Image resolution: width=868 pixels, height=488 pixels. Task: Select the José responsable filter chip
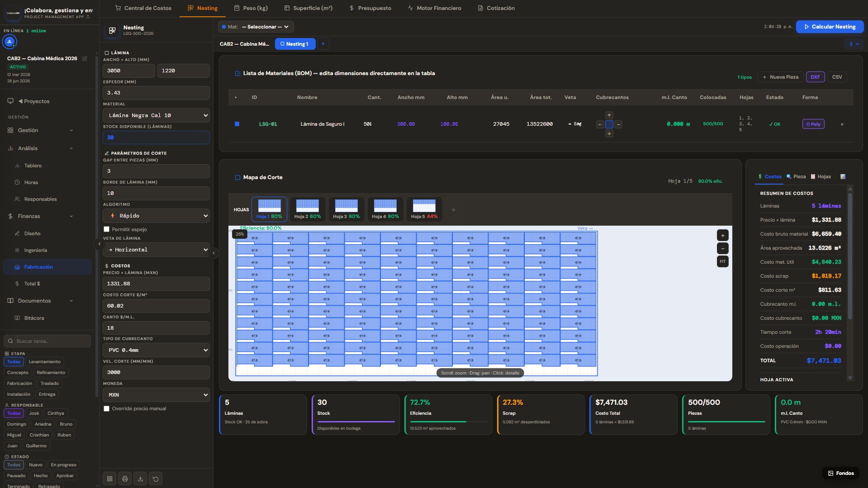point(34,413)
